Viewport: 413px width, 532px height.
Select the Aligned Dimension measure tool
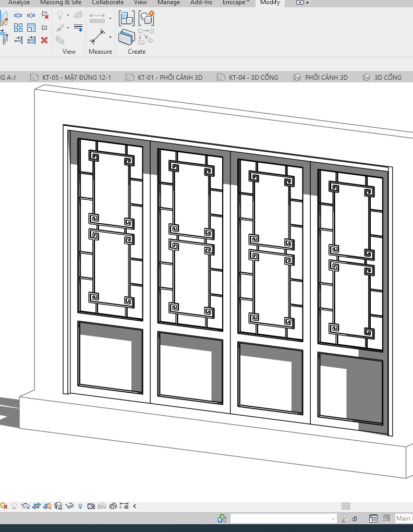coord(98,38)
